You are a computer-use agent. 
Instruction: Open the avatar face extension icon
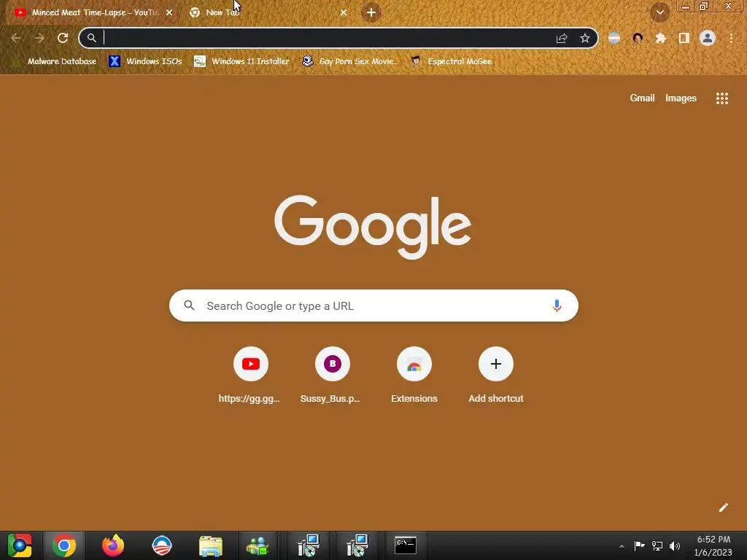[x=638, y=38]
